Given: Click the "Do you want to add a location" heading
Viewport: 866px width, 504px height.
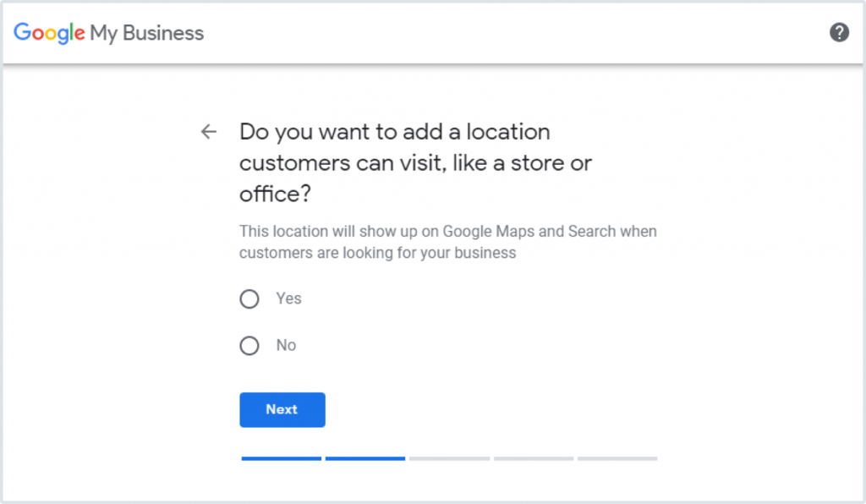Looking at the screenshot, I should click(395, 132).
